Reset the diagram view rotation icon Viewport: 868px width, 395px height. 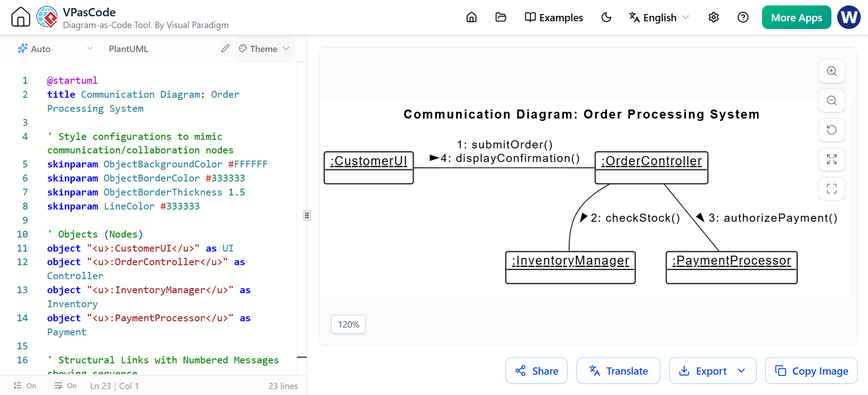pos(832,130)
